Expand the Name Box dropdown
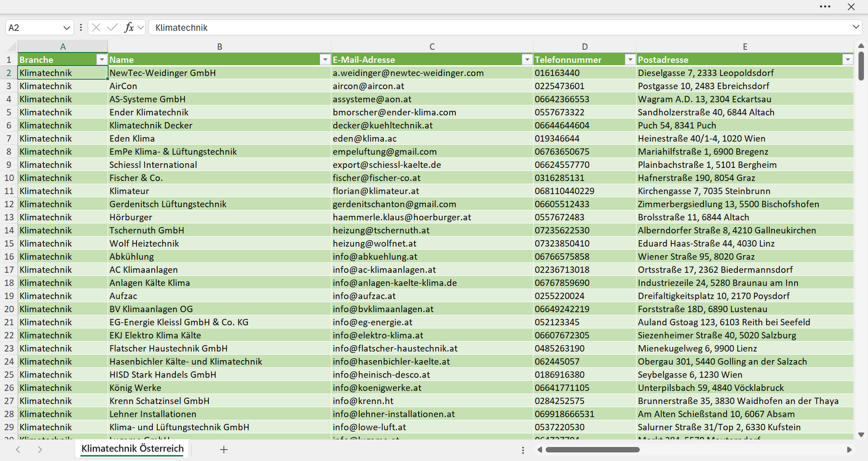 pyautogui.click(x=67, y=28)
